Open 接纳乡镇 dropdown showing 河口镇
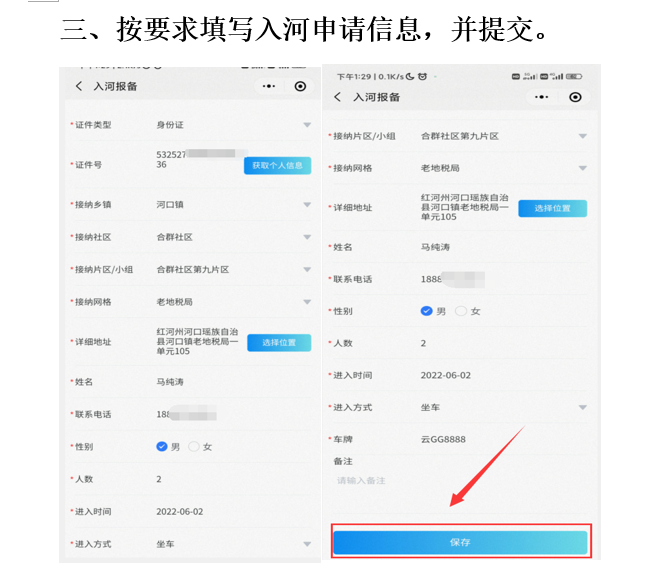 (307, 205)
